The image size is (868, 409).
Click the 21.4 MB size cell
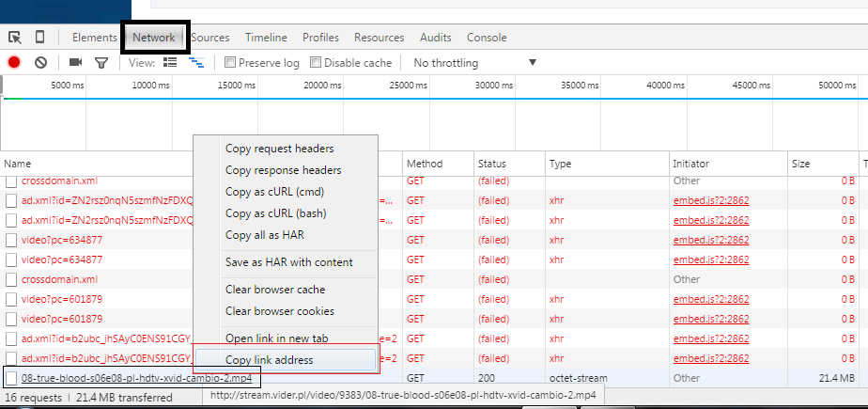pyautogui.click(x=838, y=379)
